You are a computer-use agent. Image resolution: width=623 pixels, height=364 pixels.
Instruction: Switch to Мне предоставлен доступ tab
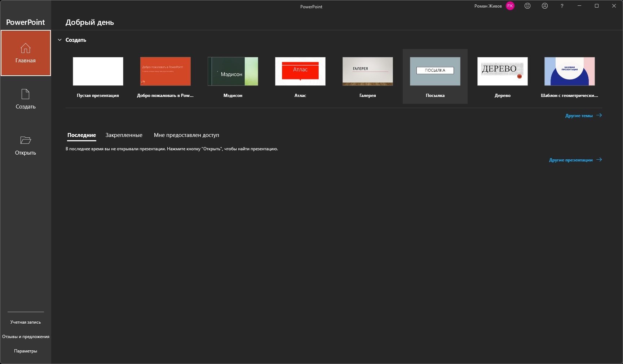(186, 135)
